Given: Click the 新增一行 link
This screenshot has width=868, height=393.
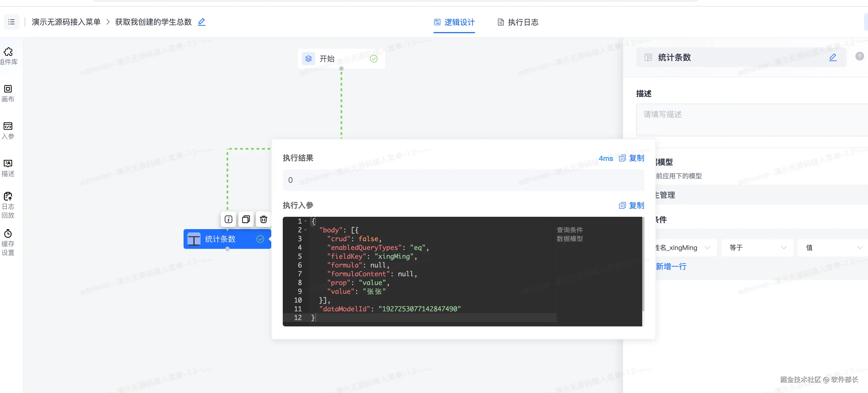Looking at the screenshot, I should coord(671,267).
